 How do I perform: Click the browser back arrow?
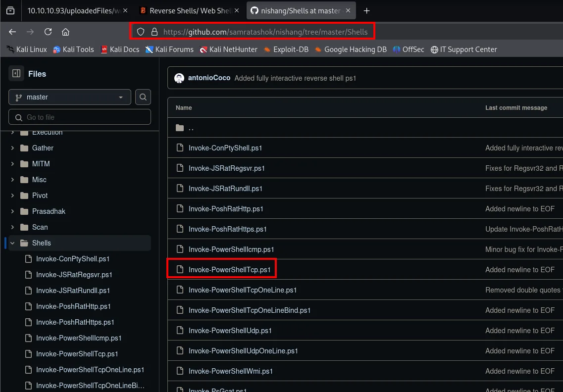[x=12, y=32]
